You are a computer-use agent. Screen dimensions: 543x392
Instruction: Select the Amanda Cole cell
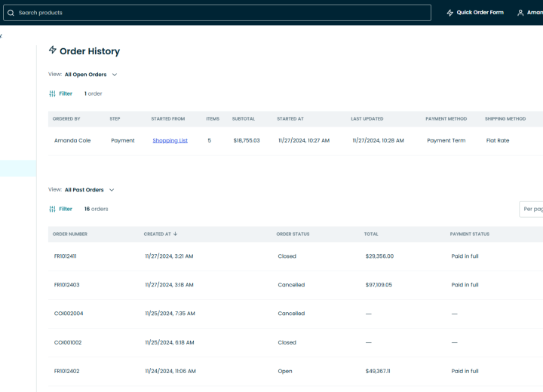coord(72,141)
